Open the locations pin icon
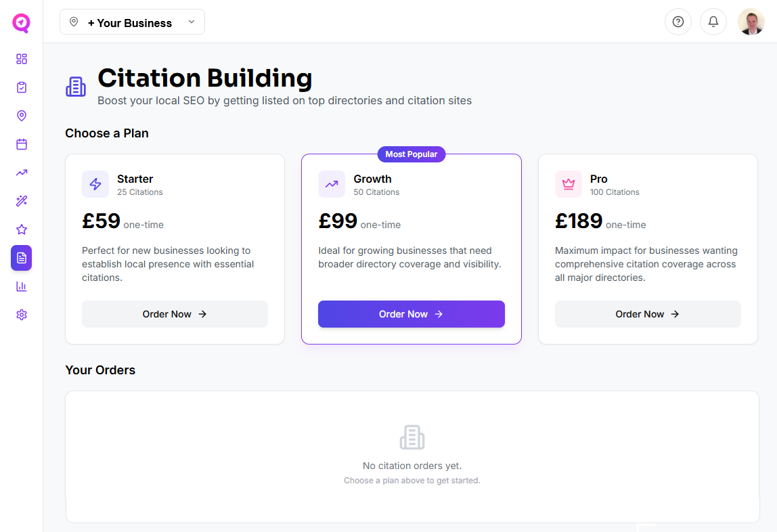This screenshot has height=532, width=777. [21, 116]
